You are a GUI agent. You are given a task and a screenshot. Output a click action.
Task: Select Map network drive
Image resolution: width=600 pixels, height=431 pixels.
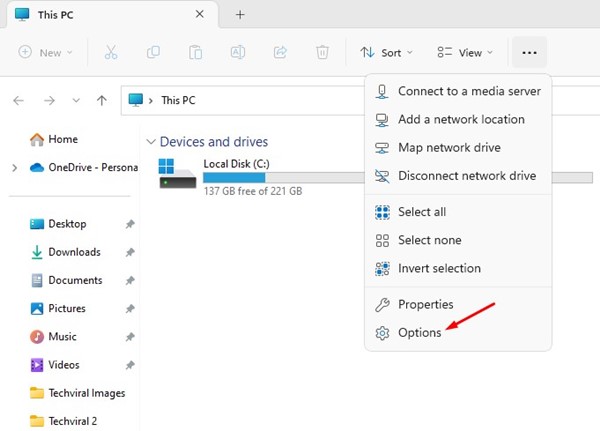coord(448,147)
